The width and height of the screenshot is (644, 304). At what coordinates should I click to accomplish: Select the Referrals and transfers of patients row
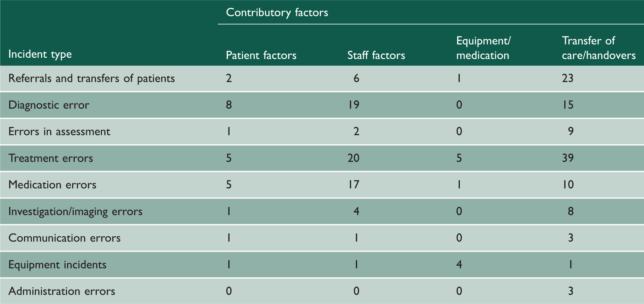(x=322, y=79)
